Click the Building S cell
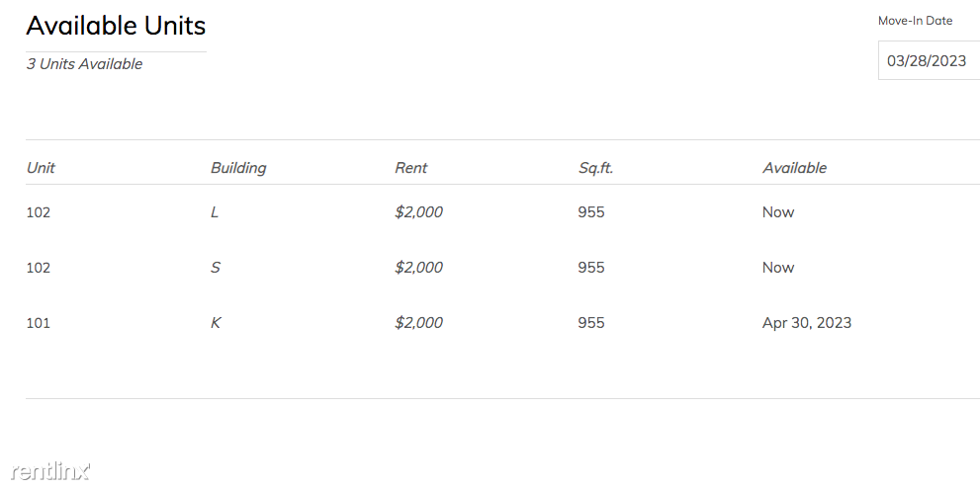Screen dimensions: 980x490 pyautogui.click(x=215, y=268)
